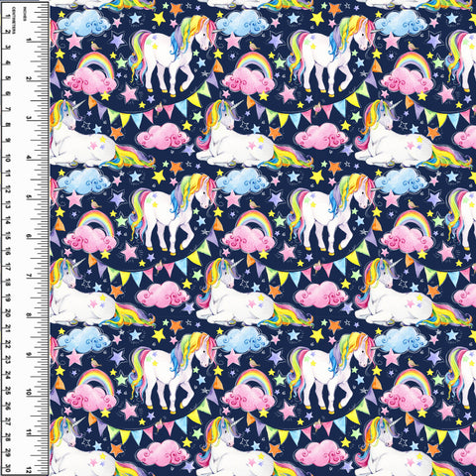The image size is (476, 476).
Task: Click the 25 centimeter number on ruler
Action: click(8, 391)
